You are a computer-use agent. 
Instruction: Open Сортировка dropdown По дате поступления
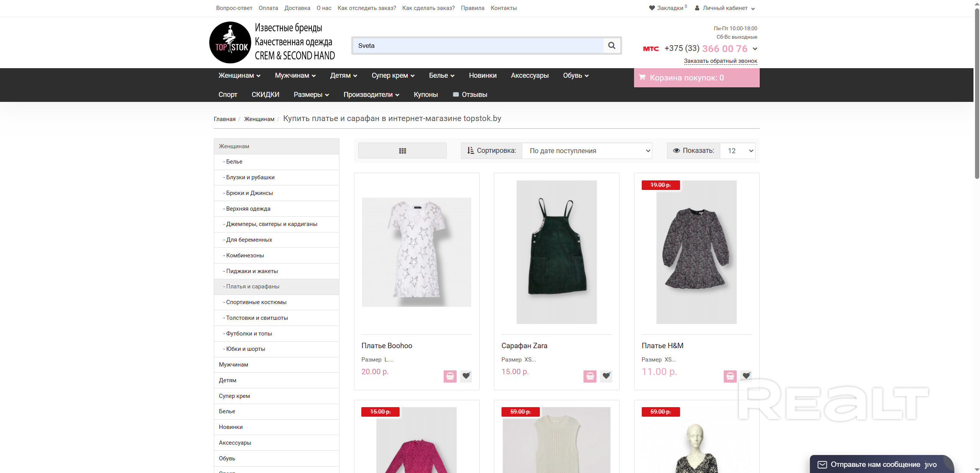pos(587,151)
